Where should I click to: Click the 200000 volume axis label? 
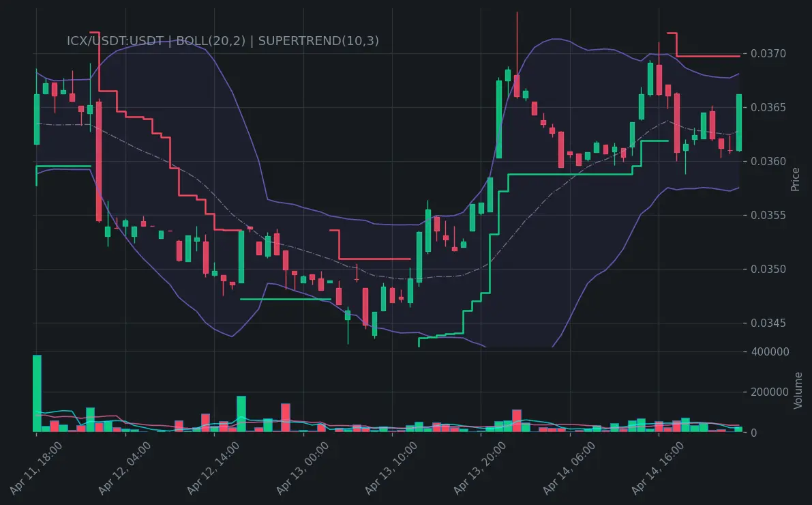coord(770,392)
